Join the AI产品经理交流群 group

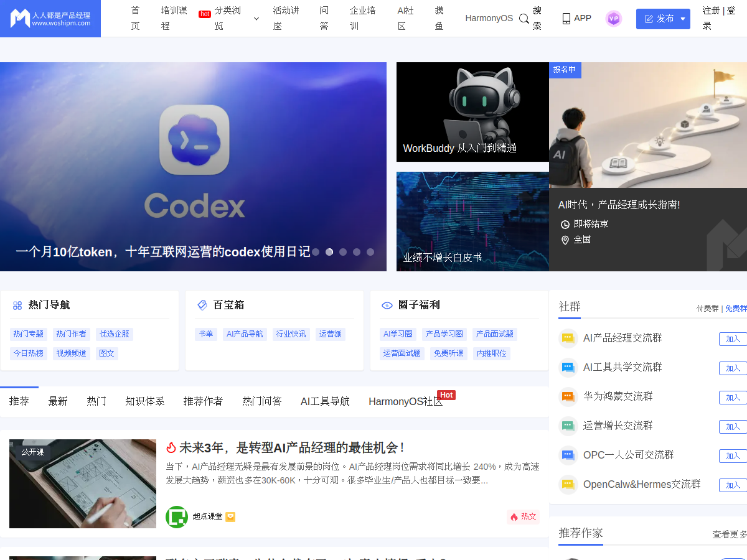[733, 339]
